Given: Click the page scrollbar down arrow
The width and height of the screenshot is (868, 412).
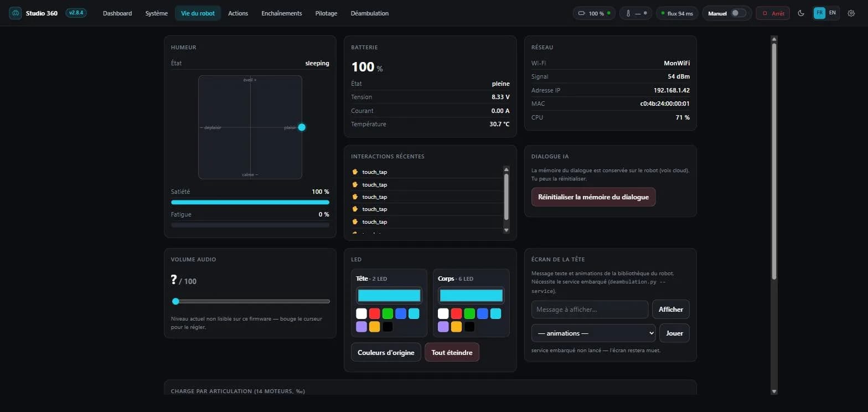Looking at the screenshot, I should coord(774,391).
